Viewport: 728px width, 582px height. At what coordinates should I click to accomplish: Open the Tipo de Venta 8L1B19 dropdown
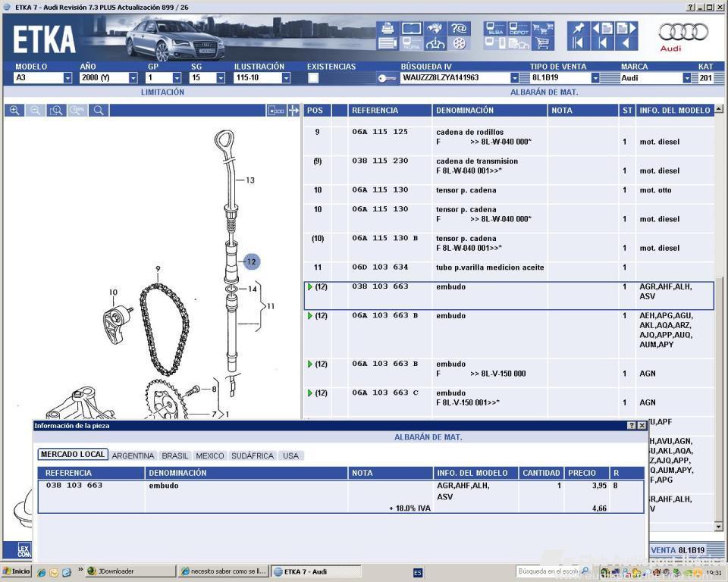tap(595, 78)
